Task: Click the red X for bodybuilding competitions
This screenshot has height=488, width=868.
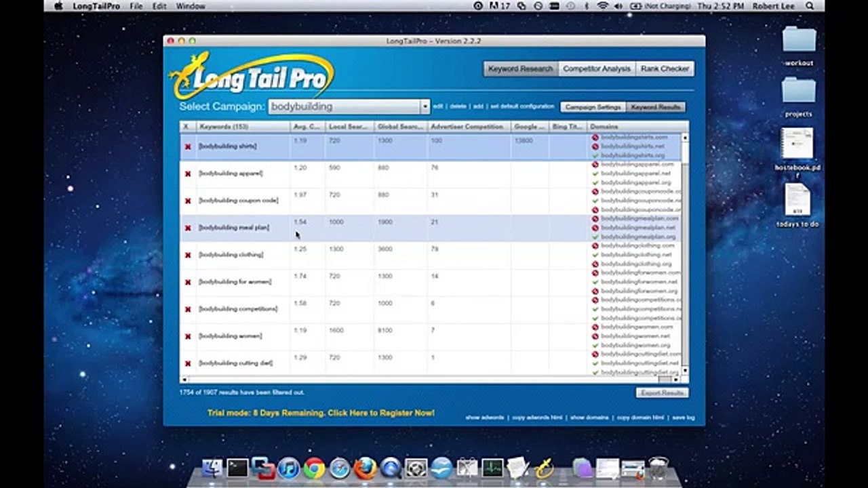Action: point(188,309)
